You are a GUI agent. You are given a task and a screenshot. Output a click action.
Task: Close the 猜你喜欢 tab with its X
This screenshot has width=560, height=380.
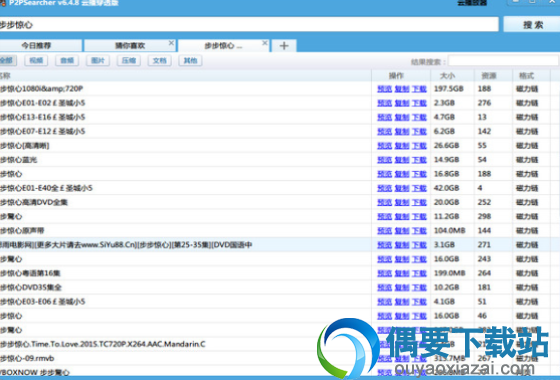click(171, 43)
